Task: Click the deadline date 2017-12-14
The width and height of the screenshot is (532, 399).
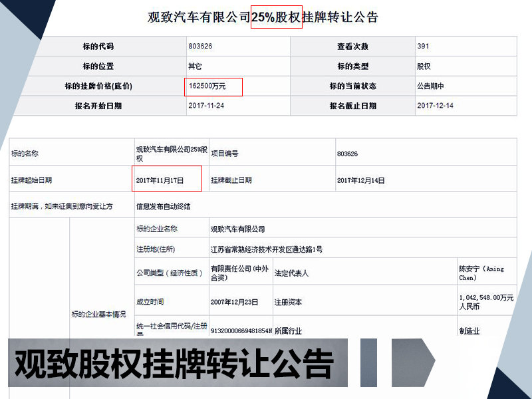Action: [436, 106]
